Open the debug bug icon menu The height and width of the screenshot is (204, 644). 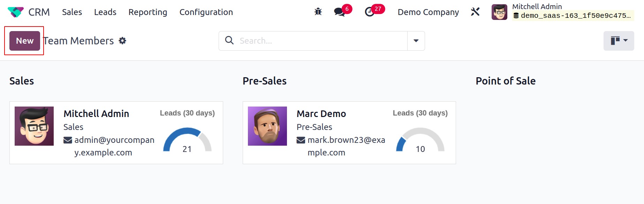[x=318, y=12]
